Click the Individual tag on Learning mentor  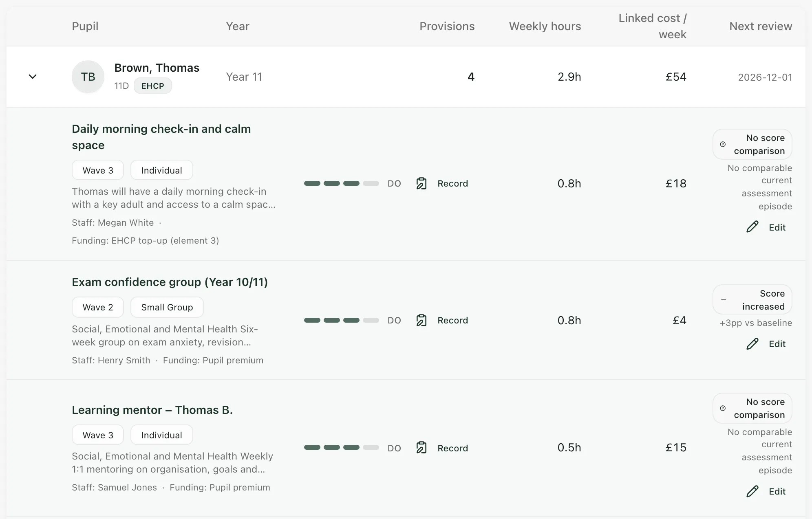pyautogui.click(x=162, y=435)
